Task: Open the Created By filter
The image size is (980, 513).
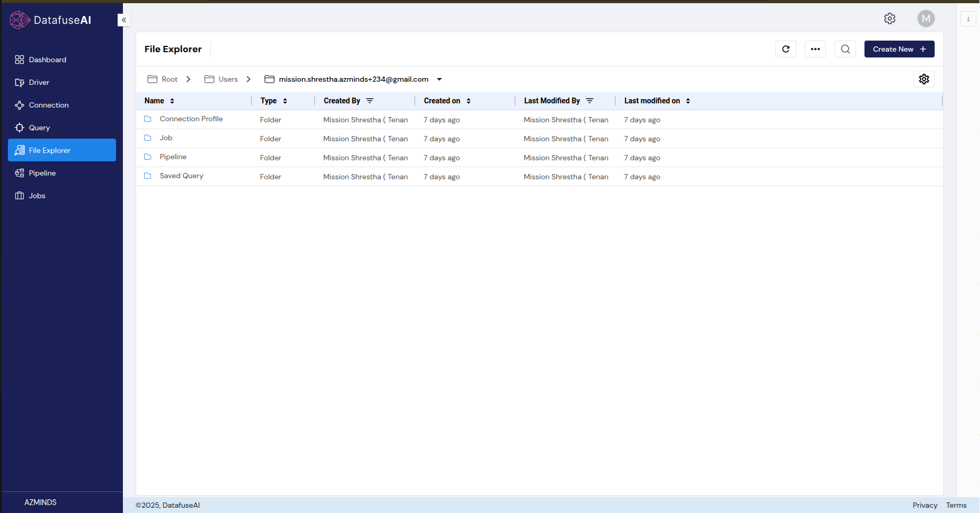Action: (x=370, y=100)
